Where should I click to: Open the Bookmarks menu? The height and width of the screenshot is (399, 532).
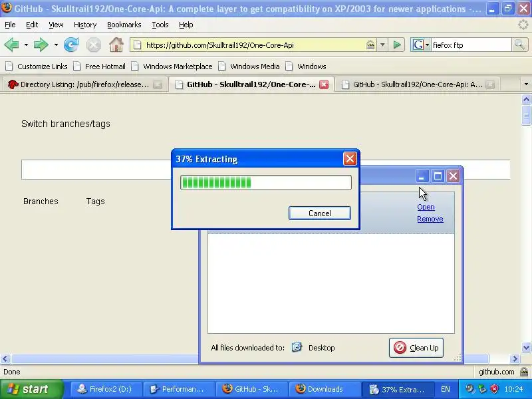pyautogui.click(x=124, y=25)
